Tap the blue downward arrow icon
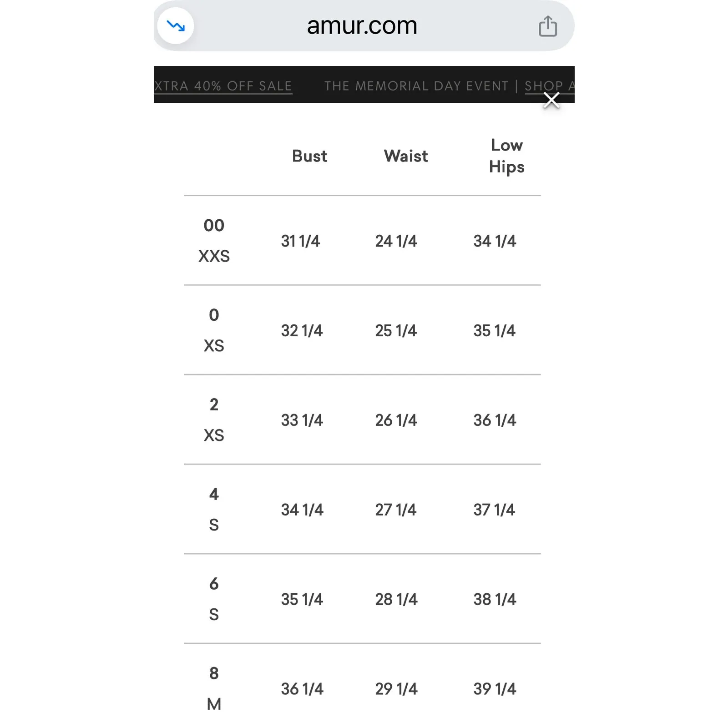728x728 pixels. click(176, 26)
